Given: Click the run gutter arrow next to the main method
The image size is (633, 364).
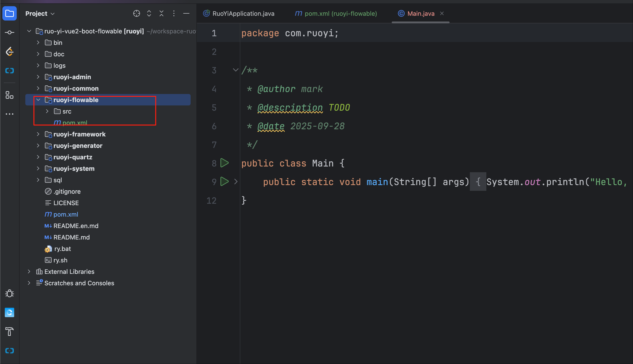Looking at the screenshot, I should pos(224,182).
